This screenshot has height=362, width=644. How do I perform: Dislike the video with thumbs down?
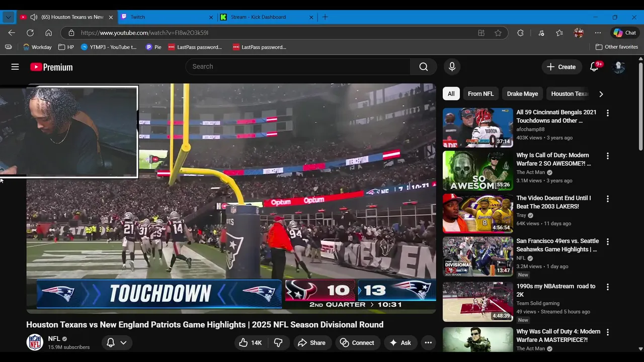278,343
